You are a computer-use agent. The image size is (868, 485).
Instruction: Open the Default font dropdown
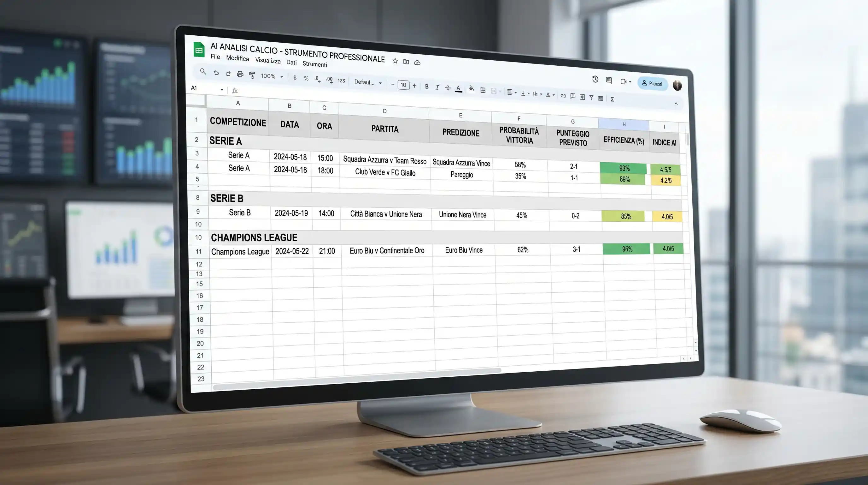368,82
